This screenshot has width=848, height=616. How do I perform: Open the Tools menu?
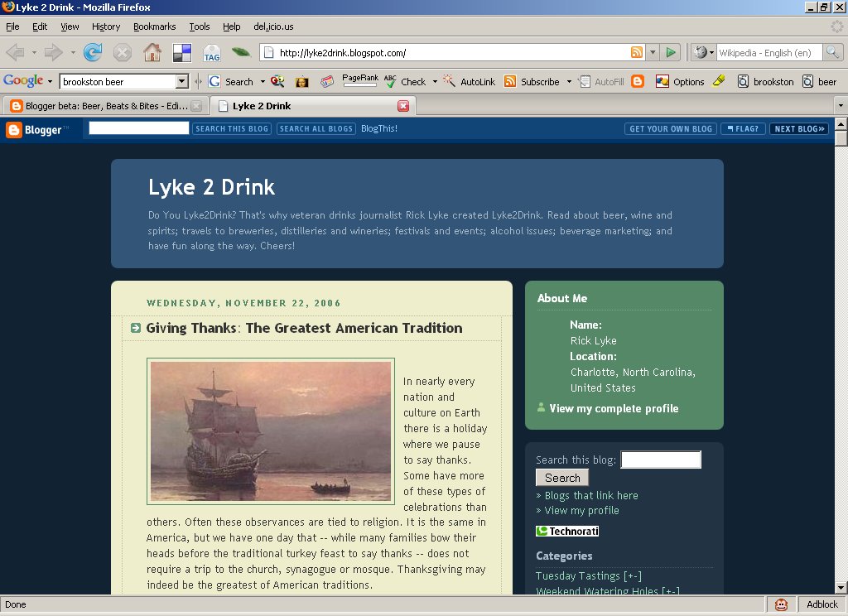[199, 26]
